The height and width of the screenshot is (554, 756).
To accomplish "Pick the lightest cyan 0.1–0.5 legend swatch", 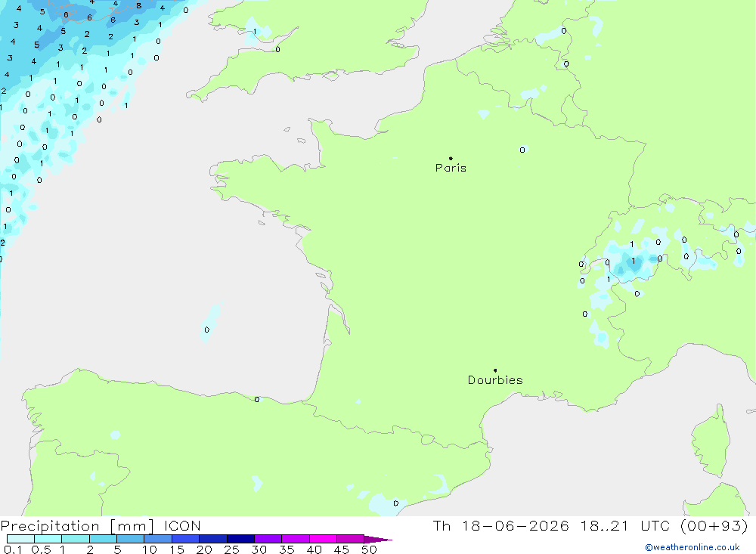I will point(20,539).
